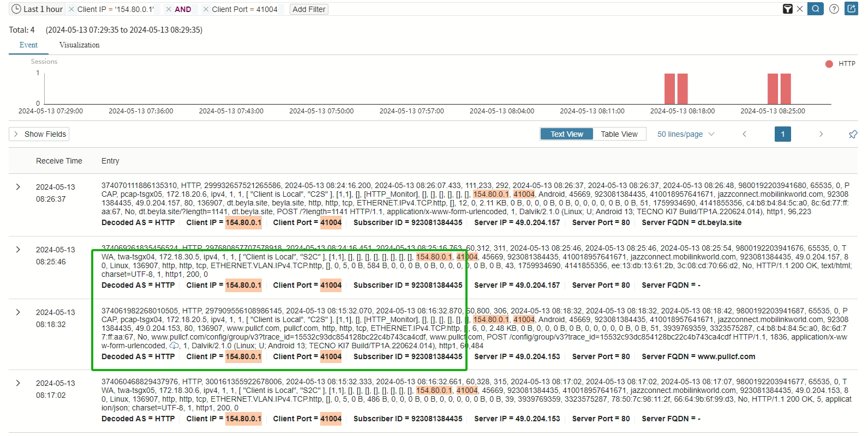The width and height of the screenshot is (868, 436).
Task: Select the Event tab
Action: pyautogui.click(x=28, y=45)
